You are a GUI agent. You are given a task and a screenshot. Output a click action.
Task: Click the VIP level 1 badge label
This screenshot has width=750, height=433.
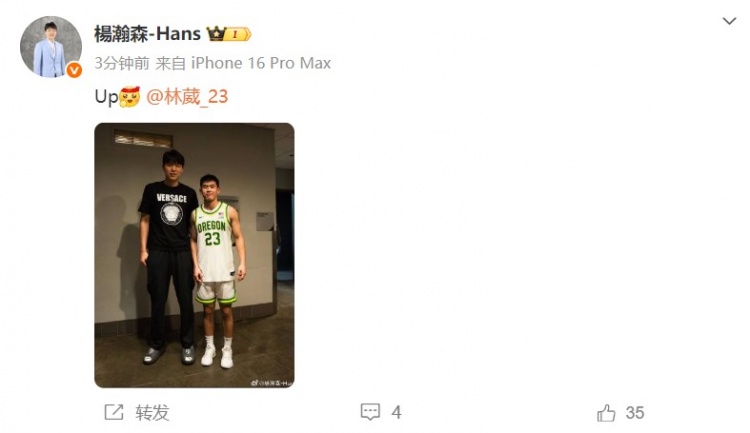[238, 34]
